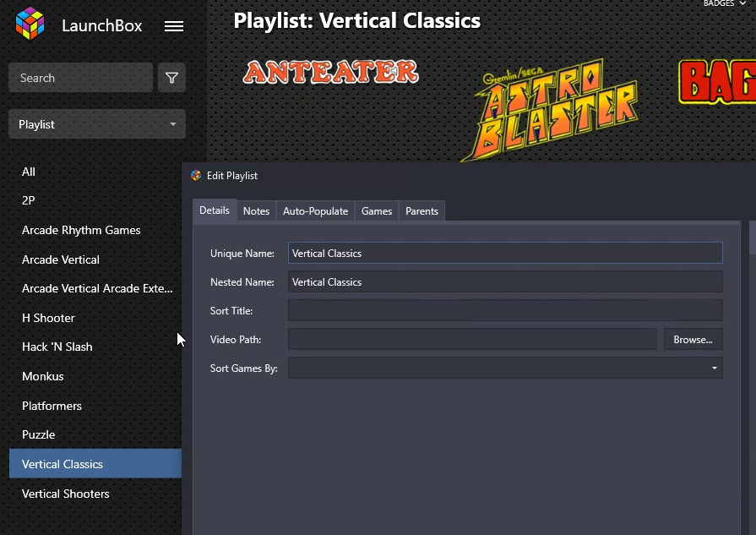The height and width of the screenshot is (535, 756).
Task: Expand the Playlist view dropdown
Action: point(97,124)
